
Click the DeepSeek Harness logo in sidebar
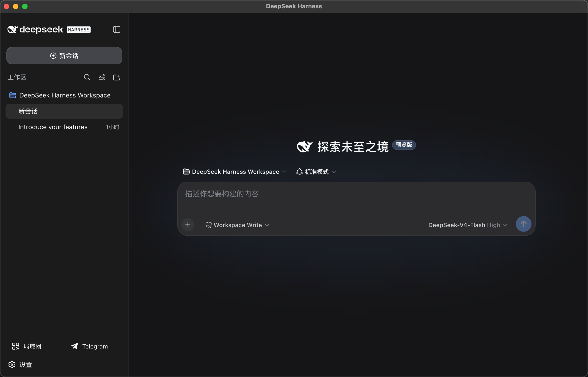point(49,30)
